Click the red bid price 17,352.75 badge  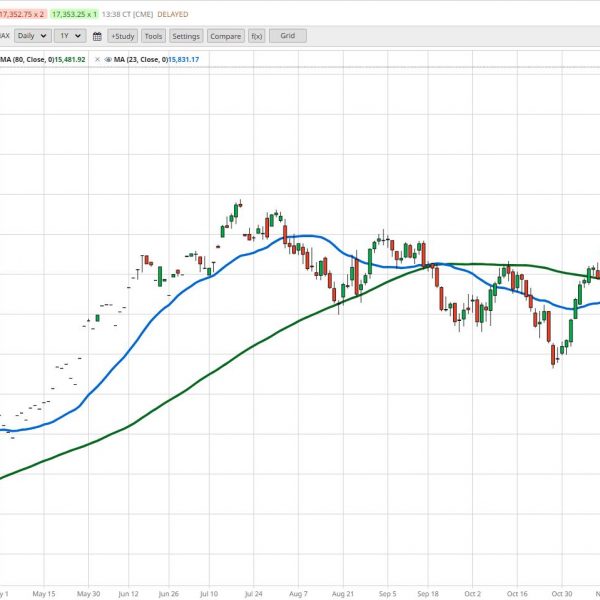click(22, 14)
